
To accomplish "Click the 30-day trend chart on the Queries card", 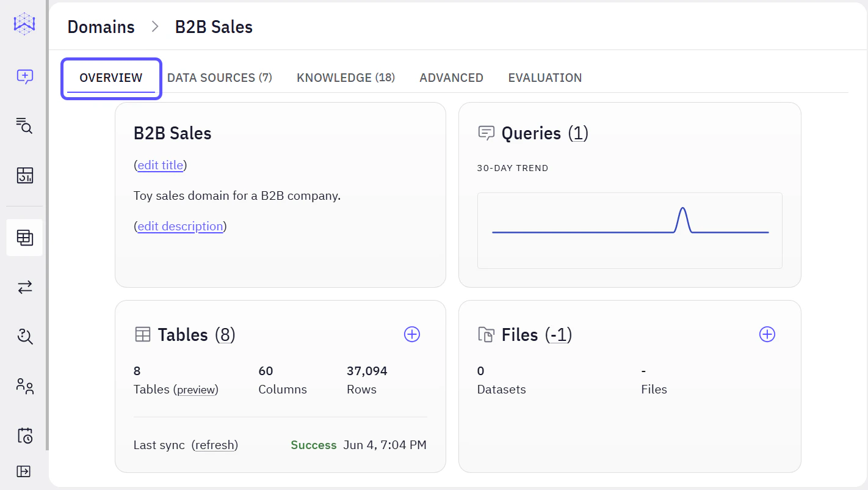I will coord(629,231).
